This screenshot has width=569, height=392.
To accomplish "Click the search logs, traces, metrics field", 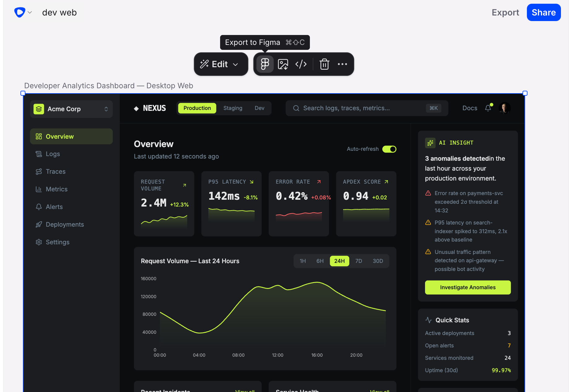I will point(367,108).
